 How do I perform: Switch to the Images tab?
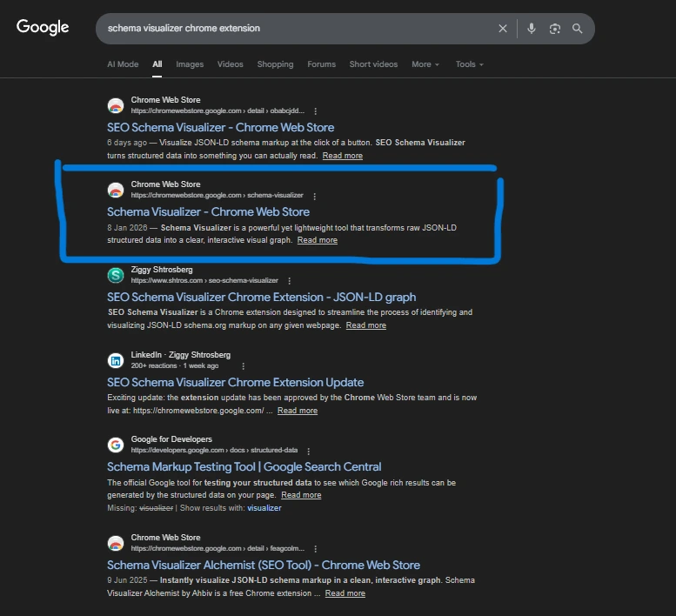click(x=190, y=64)
